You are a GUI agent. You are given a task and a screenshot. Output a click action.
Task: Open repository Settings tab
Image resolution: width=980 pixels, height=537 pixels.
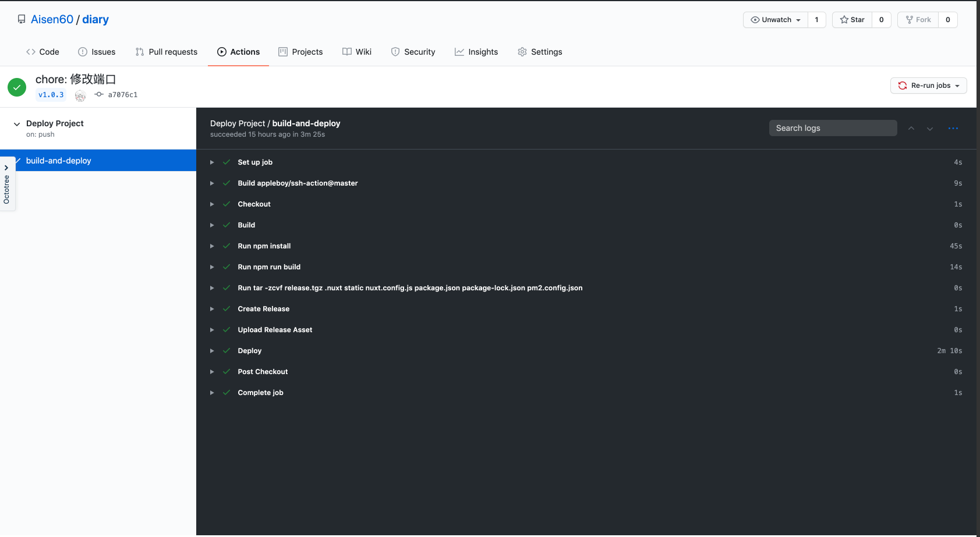[x=540, y=52]
